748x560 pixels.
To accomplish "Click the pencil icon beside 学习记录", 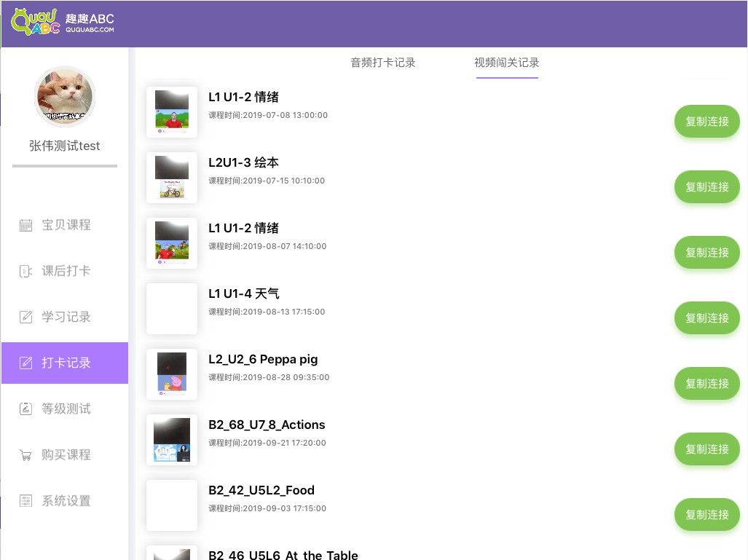I will coord(25,317).
